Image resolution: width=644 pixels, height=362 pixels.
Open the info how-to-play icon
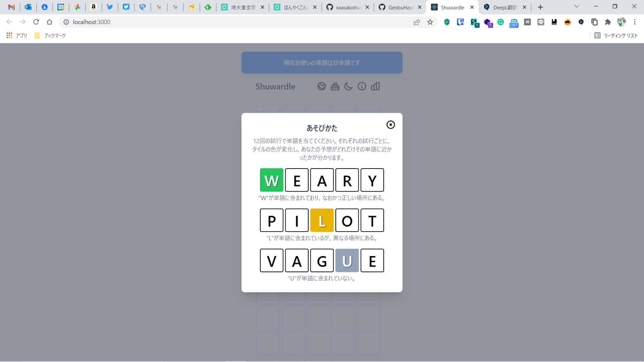tap(362, 86)
